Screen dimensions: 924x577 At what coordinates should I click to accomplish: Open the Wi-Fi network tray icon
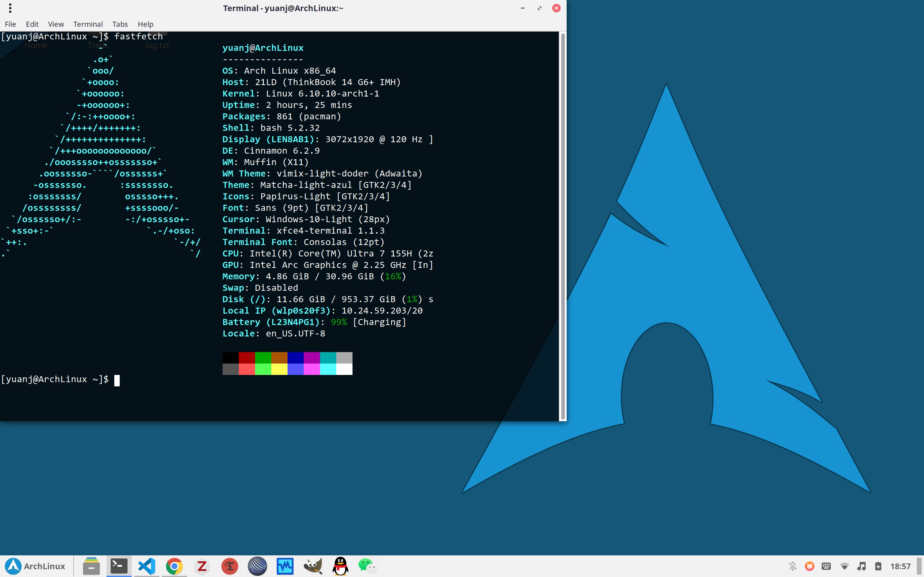(844, 566)
